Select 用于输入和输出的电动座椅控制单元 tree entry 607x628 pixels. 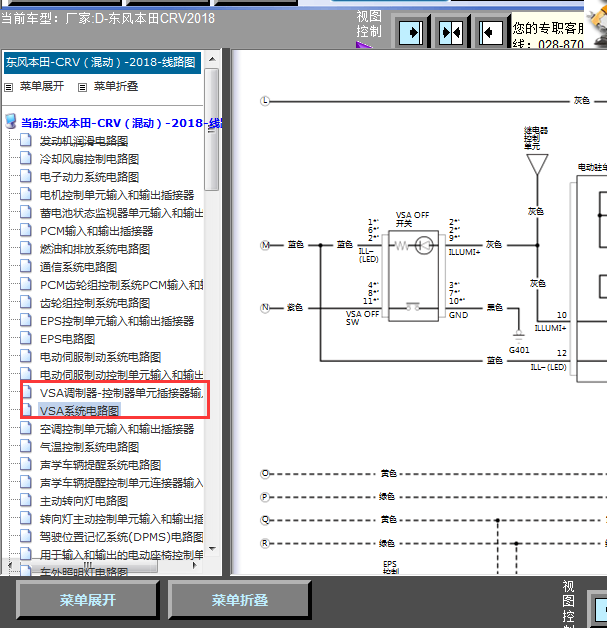[x=121, y=555]
